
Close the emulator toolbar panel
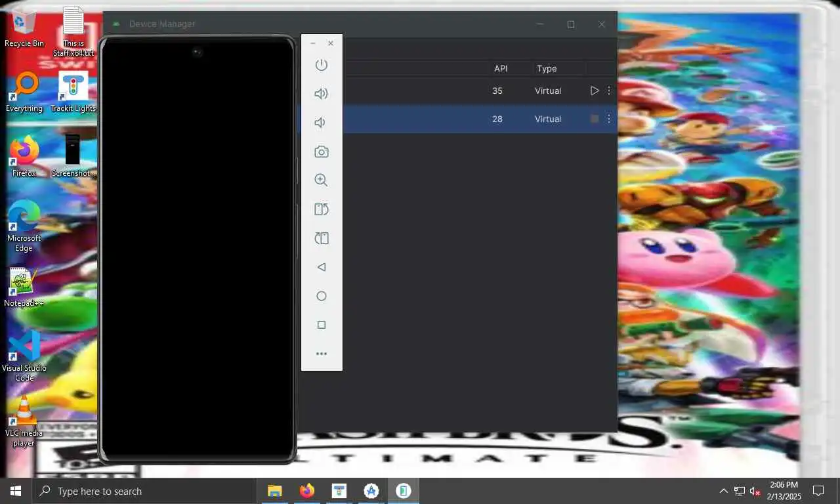[x=331, y=43]
